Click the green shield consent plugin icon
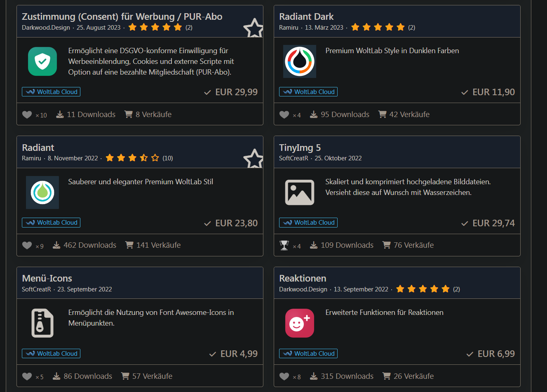 click(x=42, y=61)
